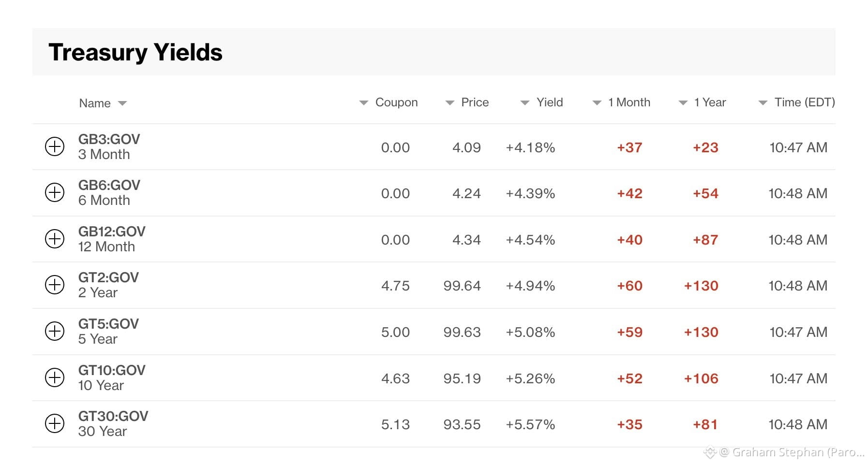
Task: Click plus circle beside GT30:GOV 30 Year
Action: pyautogui.click(x=55, y=423)
